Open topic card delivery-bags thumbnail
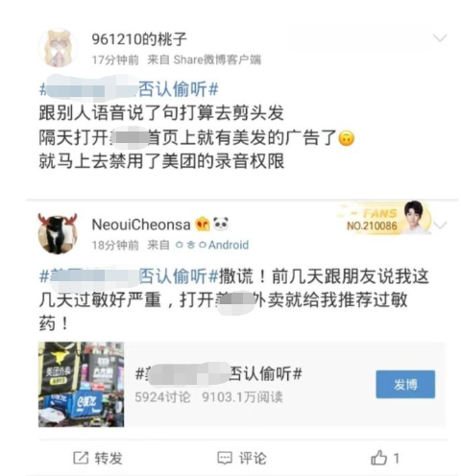This screenshot has height=476, width=461. coord(81,384)
